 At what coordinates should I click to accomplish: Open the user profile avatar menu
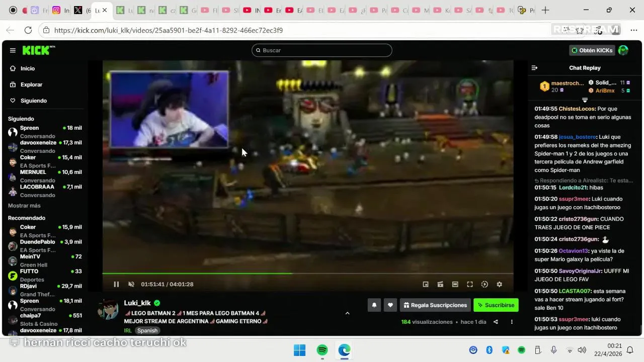coord(623,50)
